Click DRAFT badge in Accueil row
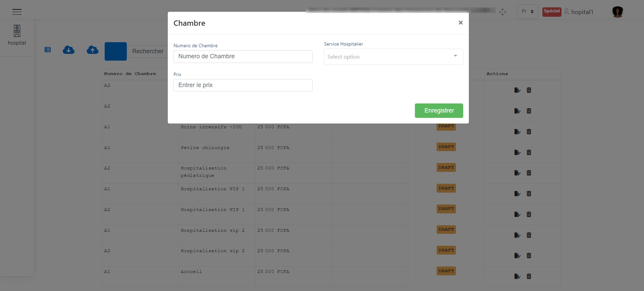 [x=446, y=271]
